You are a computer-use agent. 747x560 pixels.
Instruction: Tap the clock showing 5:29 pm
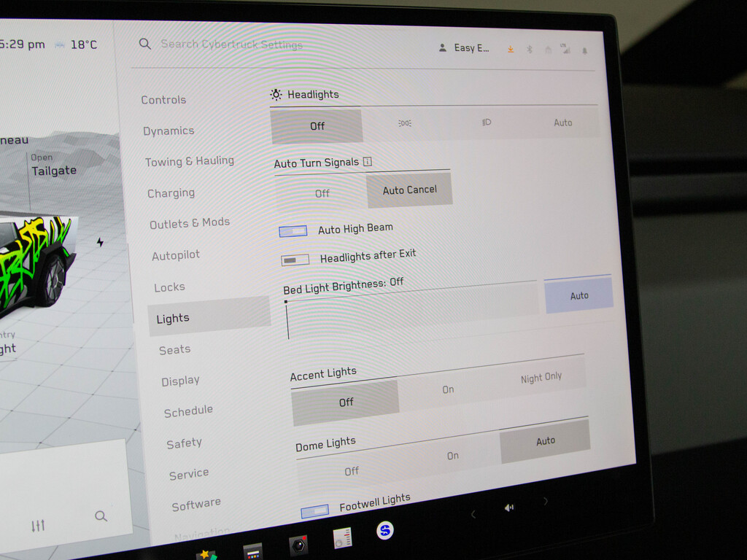[x=23, y=44]
